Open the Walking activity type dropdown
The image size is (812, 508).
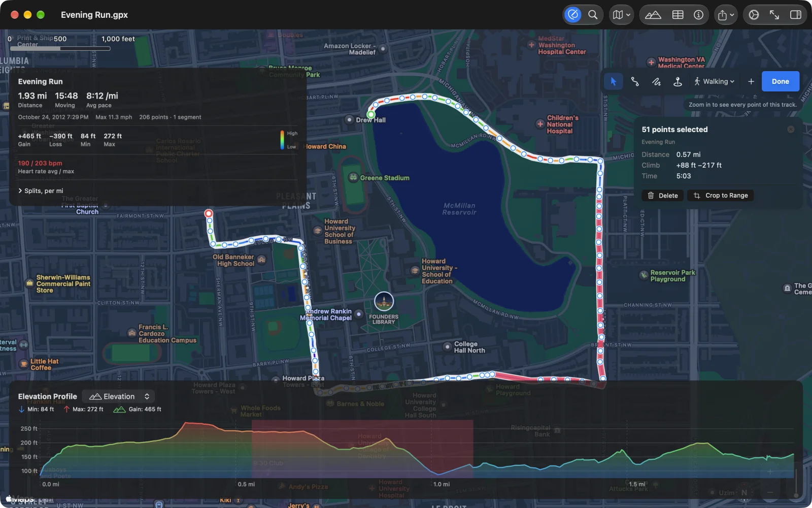tap(714, 81)
